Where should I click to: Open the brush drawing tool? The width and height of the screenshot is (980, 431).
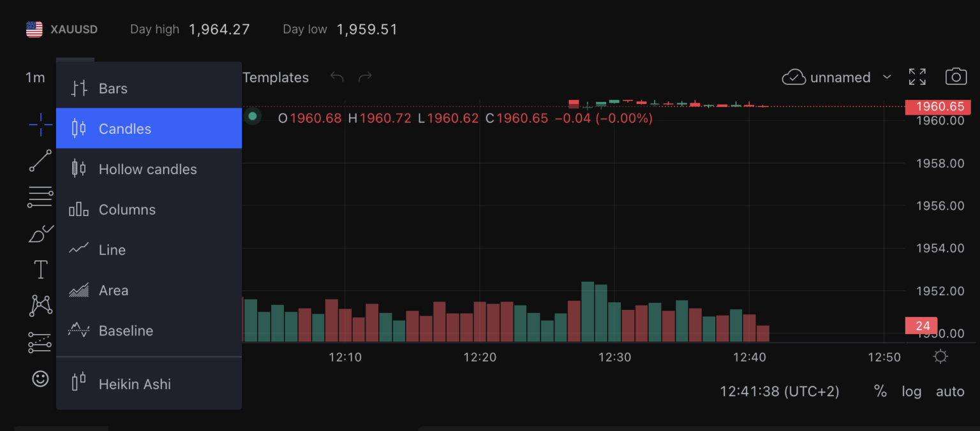click(x=40, y=233)
